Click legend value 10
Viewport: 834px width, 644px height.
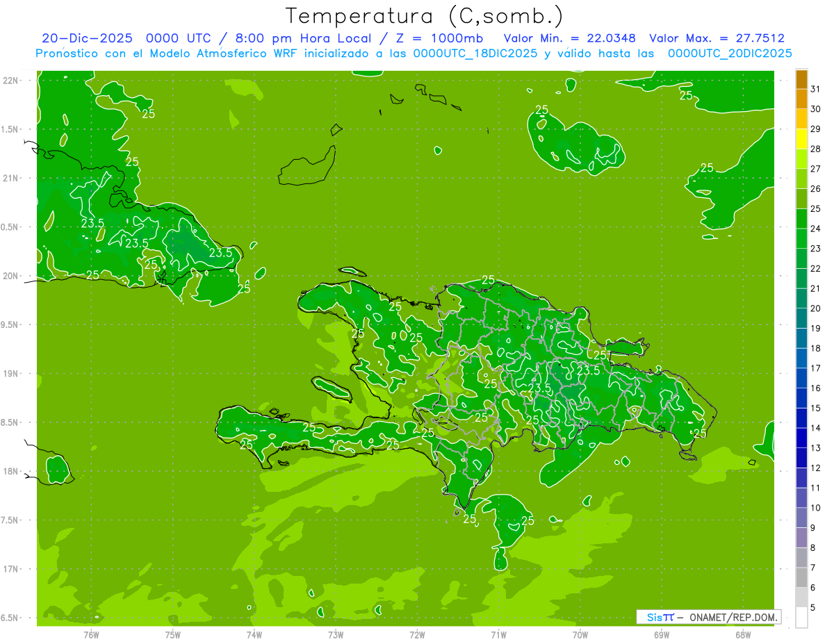pyautogui.click(x=815, y=508)
